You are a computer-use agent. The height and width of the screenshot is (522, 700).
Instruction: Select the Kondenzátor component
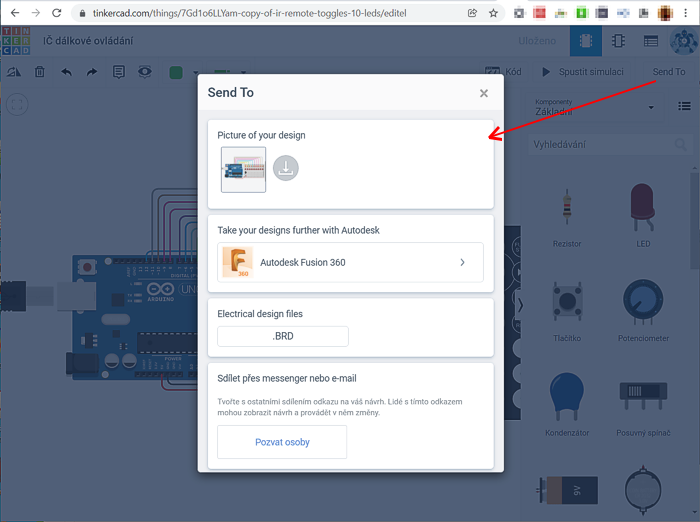tap(567, 405)
